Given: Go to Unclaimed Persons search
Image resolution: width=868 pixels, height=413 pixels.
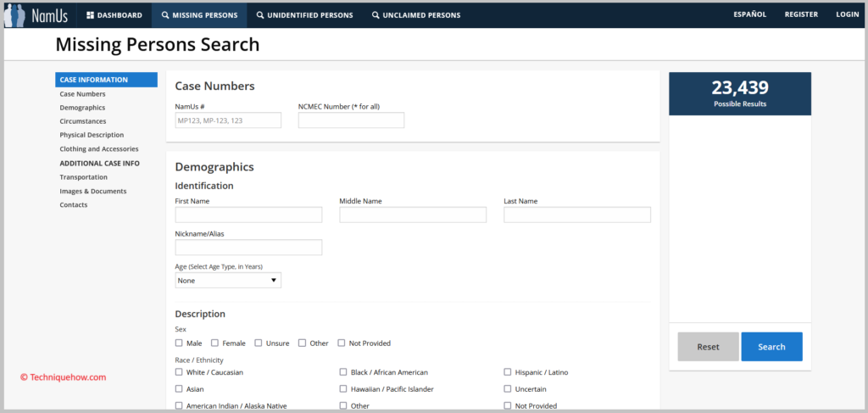Looking at the screenshot, I should coord(415,15).
